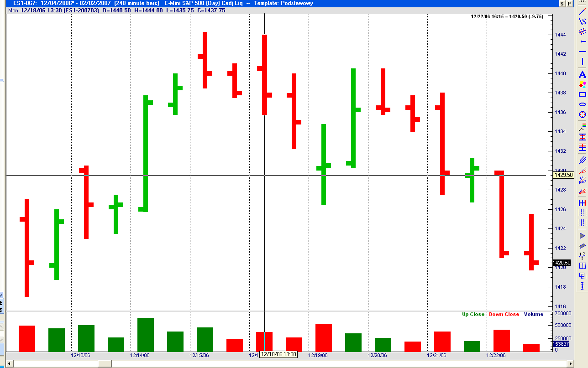Click the 1444 price axis label
Image resolution: width=588 pixels, height=368 pixels.
pyautogui.click(x=560, y=35)
